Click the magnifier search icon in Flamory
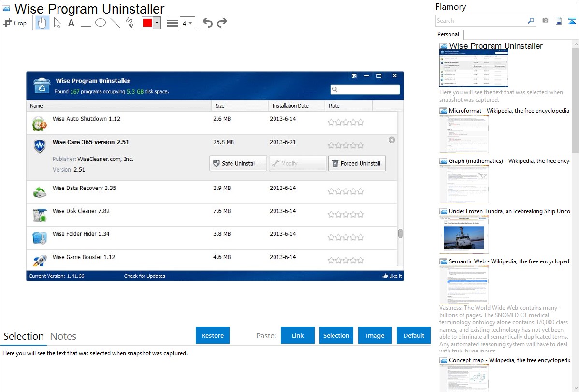This screenshot has height=392, width=579. (531, 21)
